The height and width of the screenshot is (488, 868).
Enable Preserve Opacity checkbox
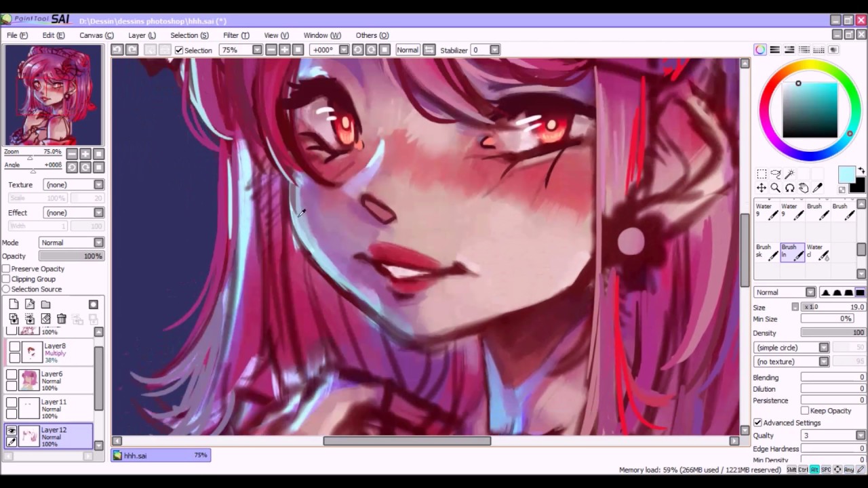[6, 269]
